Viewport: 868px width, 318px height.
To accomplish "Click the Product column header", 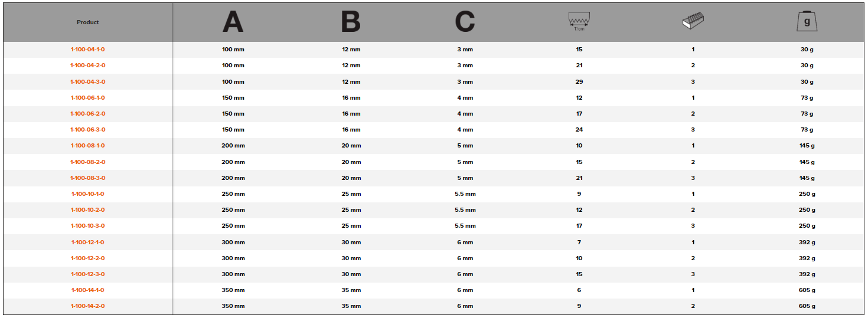I will [x=87, y=22].
